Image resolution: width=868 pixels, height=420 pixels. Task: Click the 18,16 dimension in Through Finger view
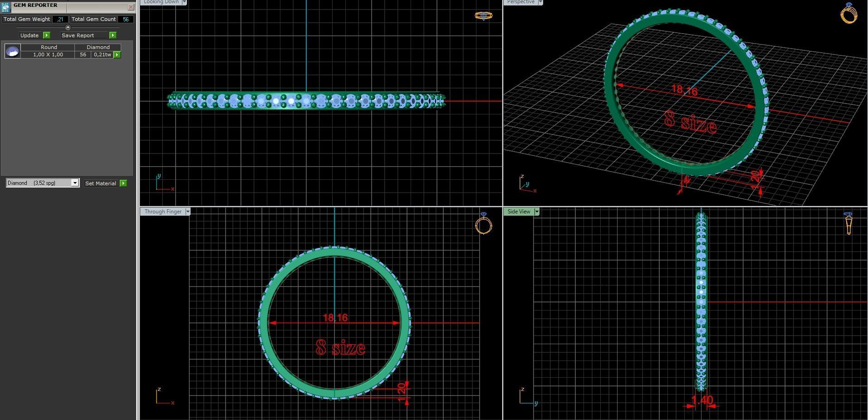(335, 318)
